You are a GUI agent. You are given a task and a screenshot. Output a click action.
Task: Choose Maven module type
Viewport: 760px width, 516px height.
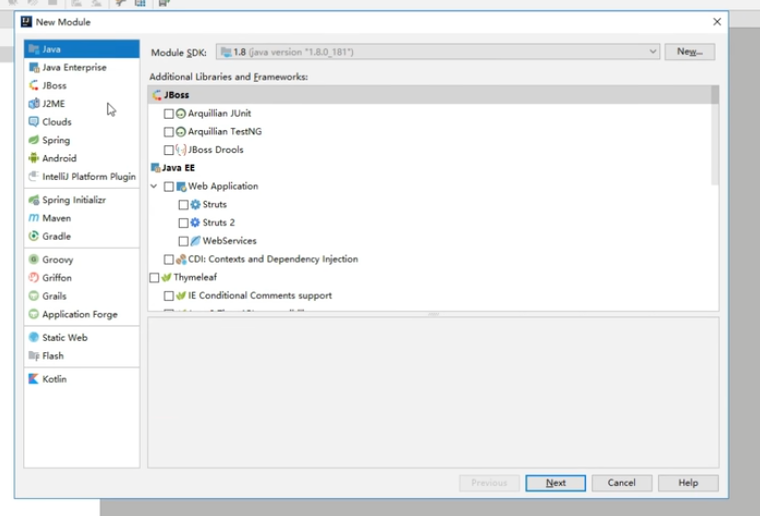(81, 218)
